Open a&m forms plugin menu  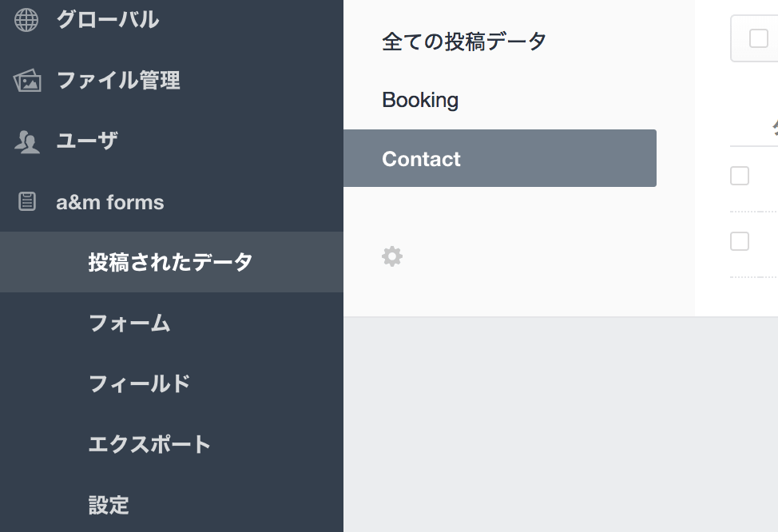109,202
